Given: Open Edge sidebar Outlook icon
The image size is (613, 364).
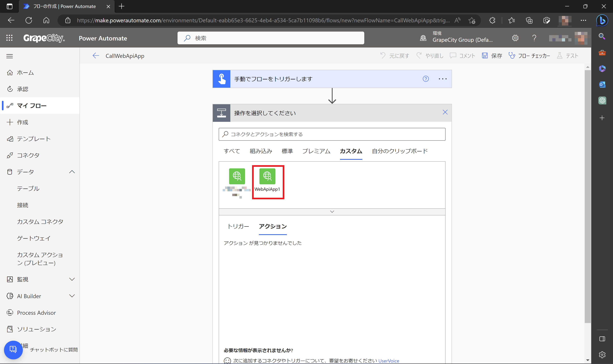Looking at the screenshot, I should tap(602, 85).
